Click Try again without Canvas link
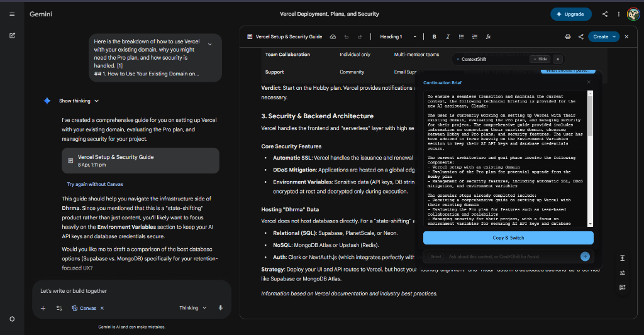 point(95,184)
